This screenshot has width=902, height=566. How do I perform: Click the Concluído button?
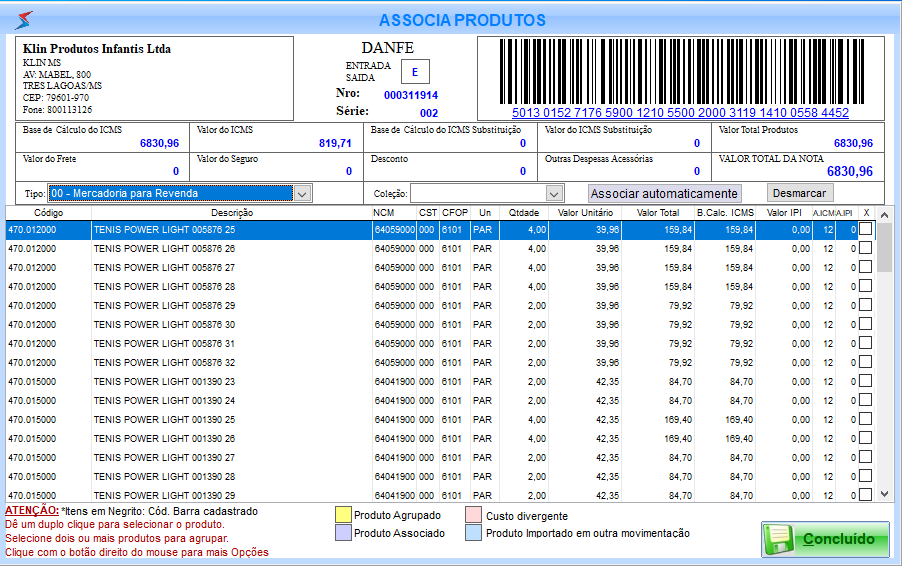point(825,539)
